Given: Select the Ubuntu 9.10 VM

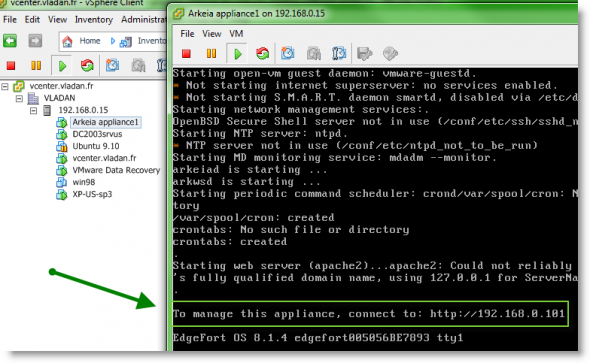Looking at the screenshot, I should (x=96, y=146).
